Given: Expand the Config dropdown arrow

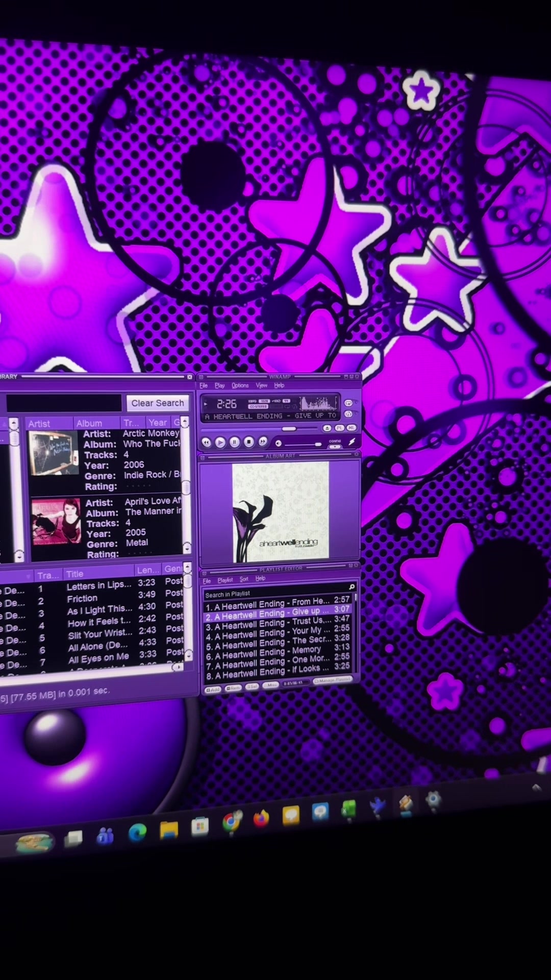Looking at the screenshot, I should (335, 447).
